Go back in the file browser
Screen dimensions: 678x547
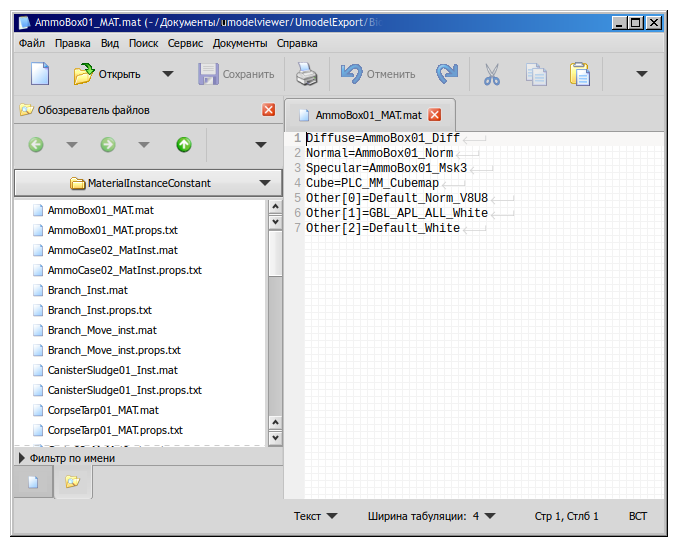pyautogui.click(x=36, y=144)
